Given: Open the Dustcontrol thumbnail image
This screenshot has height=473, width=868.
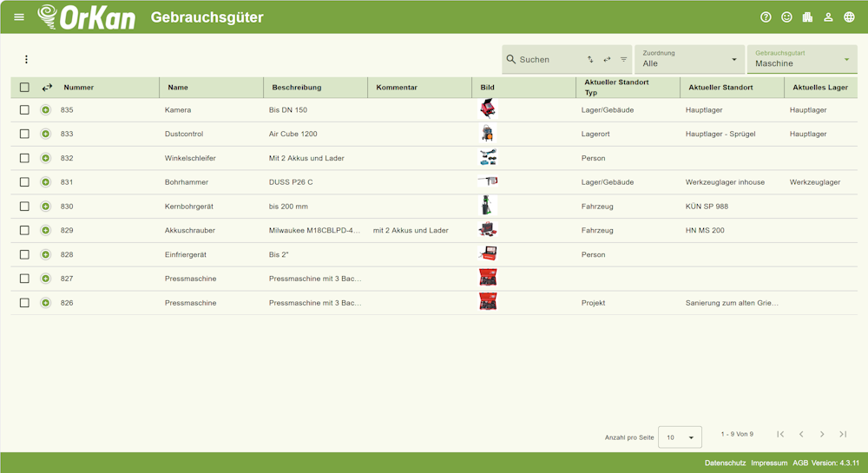Looking at the screenshot, I should point(488,134).
